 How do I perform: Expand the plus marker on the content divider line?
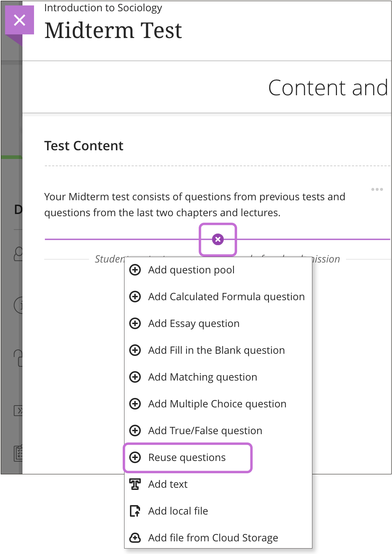[x=218, y=239]
